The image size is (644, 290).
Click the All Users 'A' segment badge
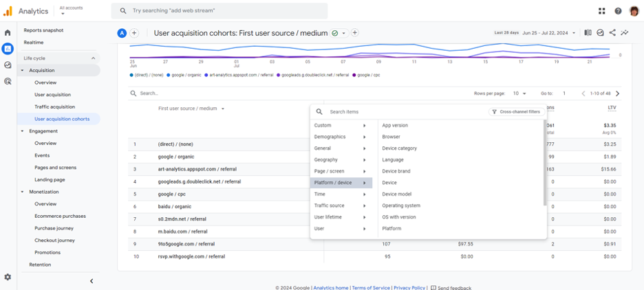(122, 33)
